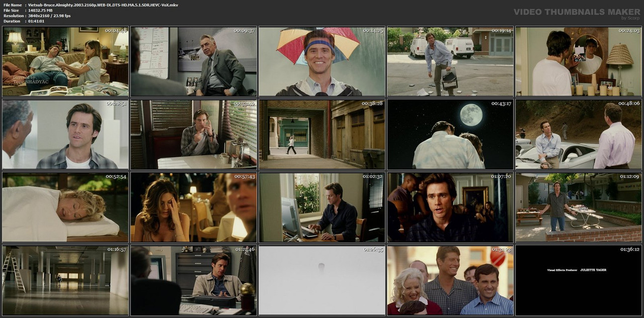Image resolution: width=644 pixels, height=318 pixels.
Task: Open the white car frame at 00:48:06
Action: coord(579,134)
